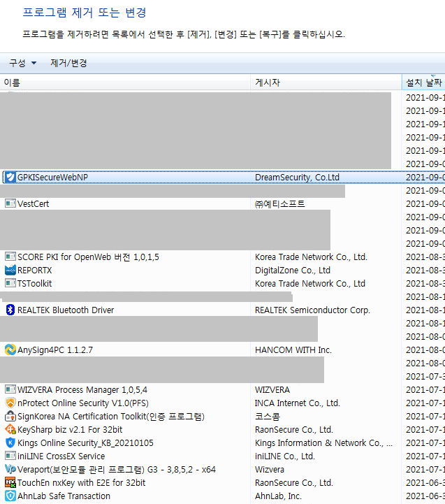Click the KeySharp biz v2.1 icon
The image size is (445, 504).
coord(10,429)
